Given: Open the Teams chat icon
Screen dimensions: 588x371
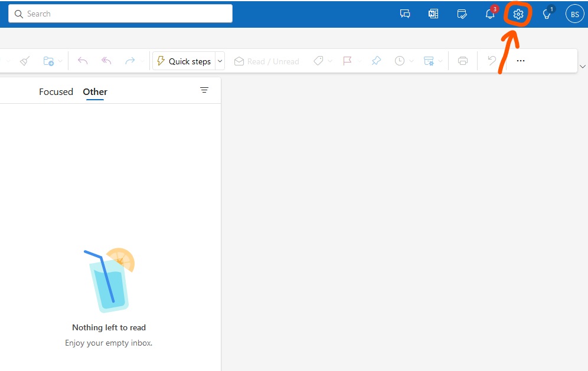Looking at the screenshot, I should tap(405, 14).
